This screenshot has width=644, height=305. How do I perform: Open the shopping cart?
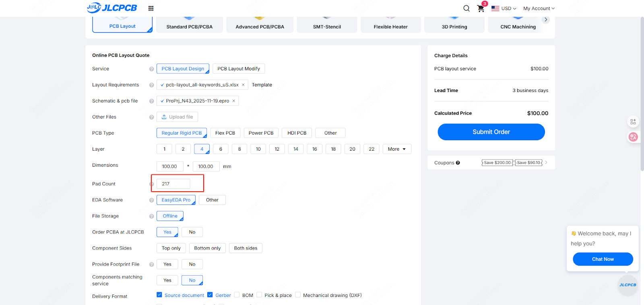click(481, 8)
